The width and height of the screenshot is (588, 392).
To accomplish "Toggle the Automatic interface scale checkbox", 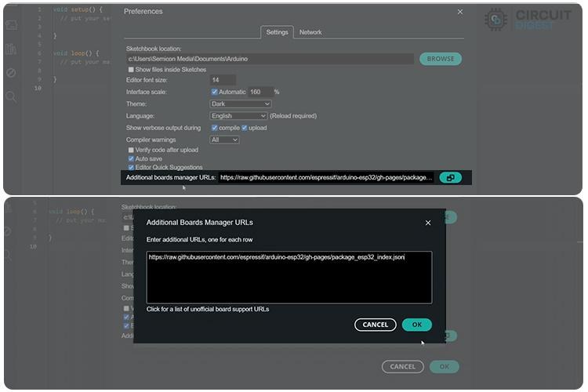I will (214, 92).
